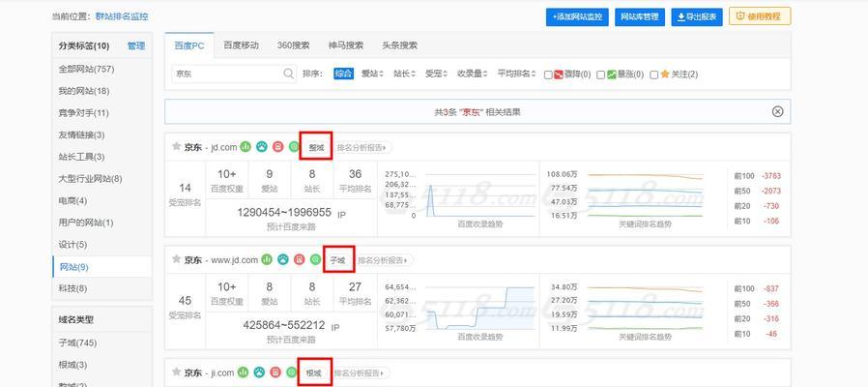Viewport: 868px width, 387px height.
Task: Click the 根域 tag on ji.com
Action: 314,373
